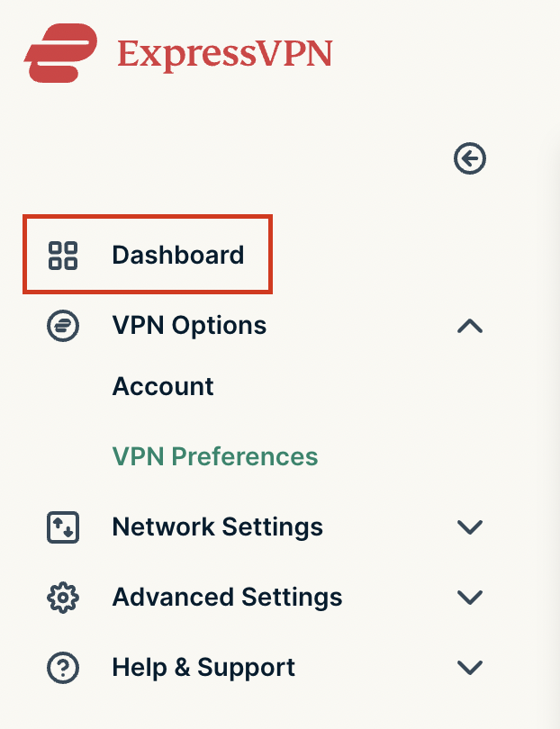Expand the Advanced Settings chevron

click(470, 597)
